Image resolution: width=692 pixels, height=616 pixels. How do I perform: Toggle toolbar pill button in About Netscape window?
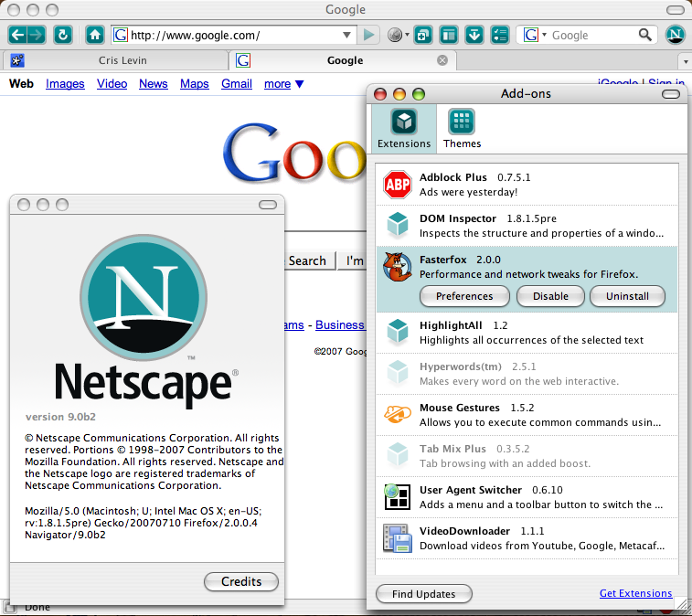[x=268, y=205]
